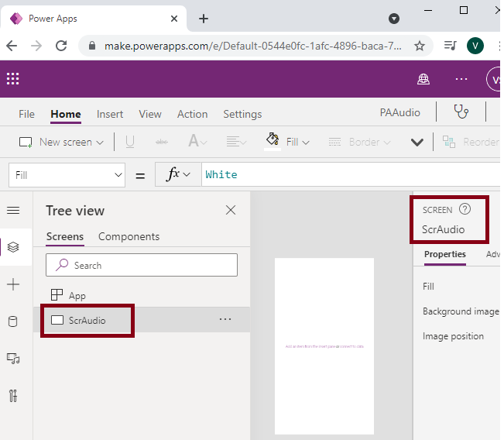Close the Power Apps browser tab
This screenshot has width=504, height=440.
[x=174, y=19]
